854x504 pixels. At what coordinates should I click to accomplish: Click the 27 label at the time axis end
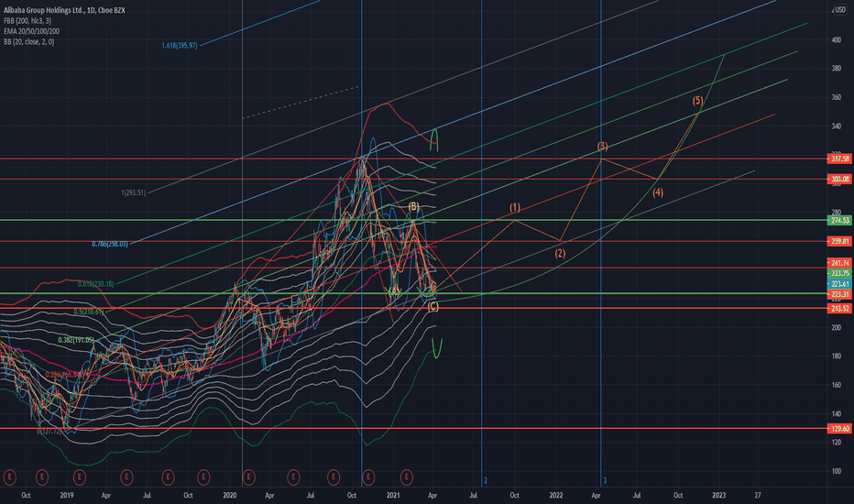tap(758, 495)
